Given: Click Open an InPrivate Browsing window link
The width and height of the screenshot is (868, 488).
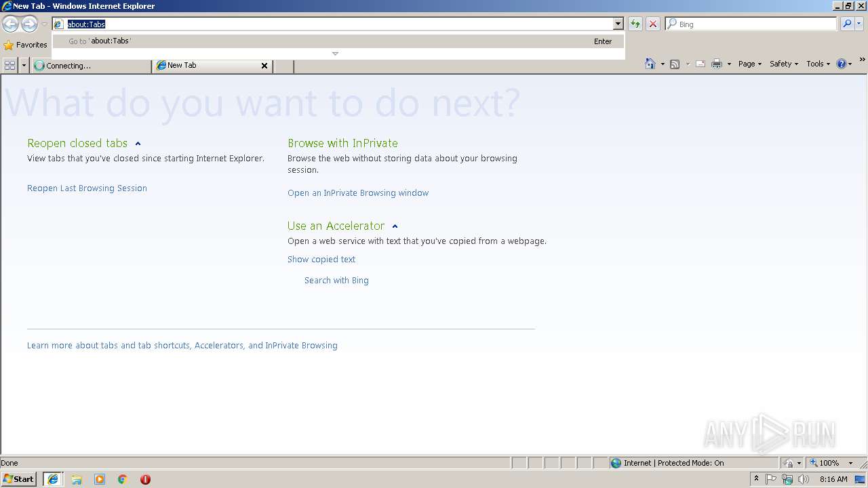Looking at the screenshot, I should tap(358, 193).
